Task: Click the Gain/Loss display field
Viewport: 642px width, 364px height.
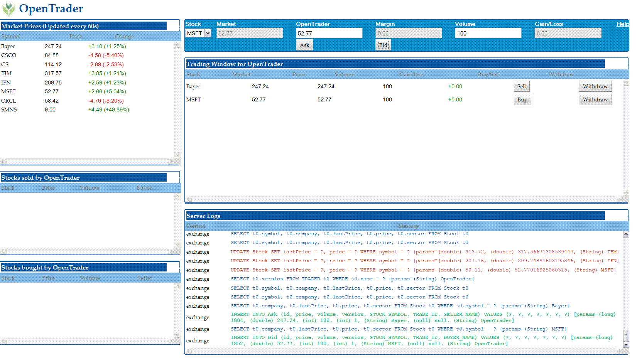Action: [x=568, y=33]
